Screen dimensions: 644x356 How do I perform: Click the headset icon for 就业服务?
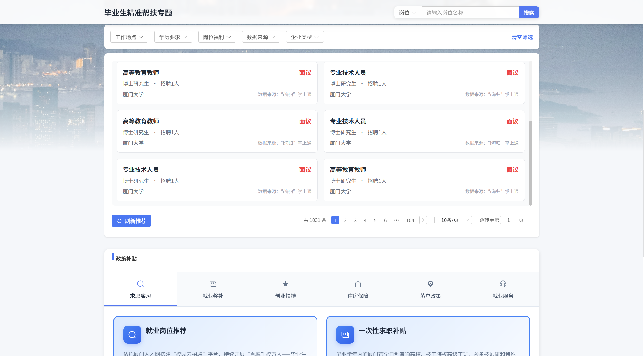pos(503,284)
